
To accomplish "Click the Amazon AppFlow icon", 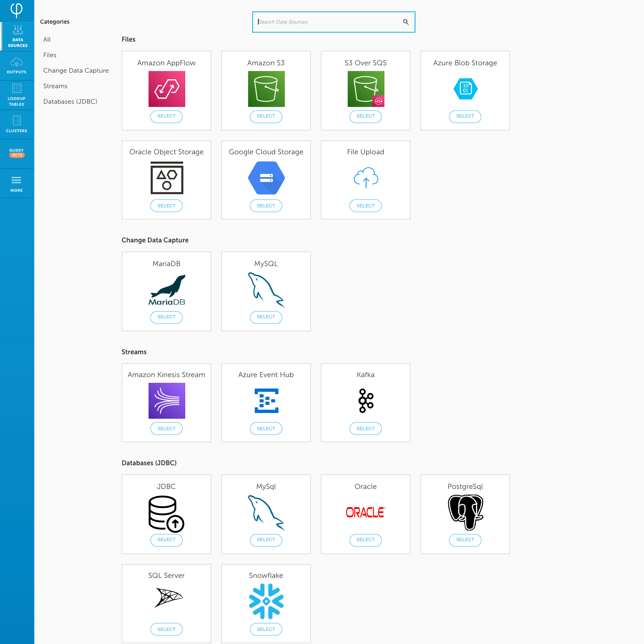I will pos(167,89).
